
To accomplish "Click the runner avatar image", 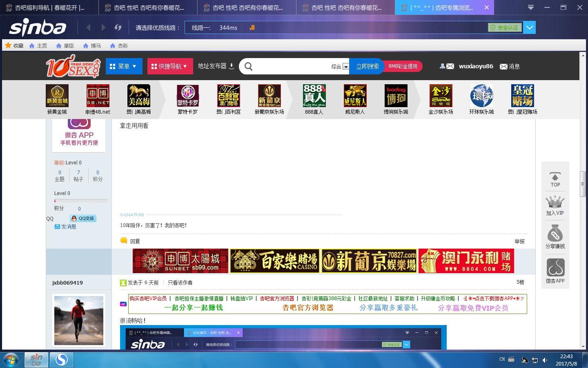I will click(x=79, y=321).
